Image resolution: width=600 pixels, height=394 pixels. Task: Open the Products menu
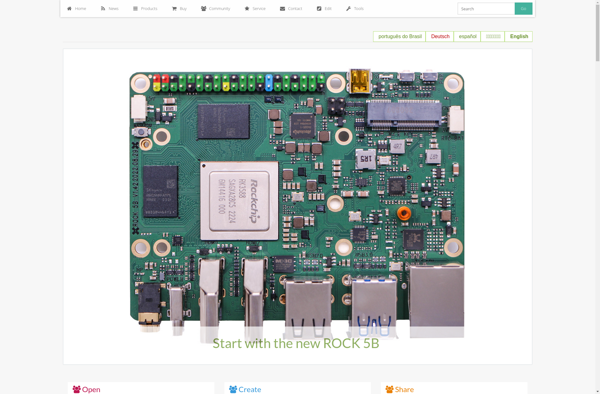[x=145, y=8]
